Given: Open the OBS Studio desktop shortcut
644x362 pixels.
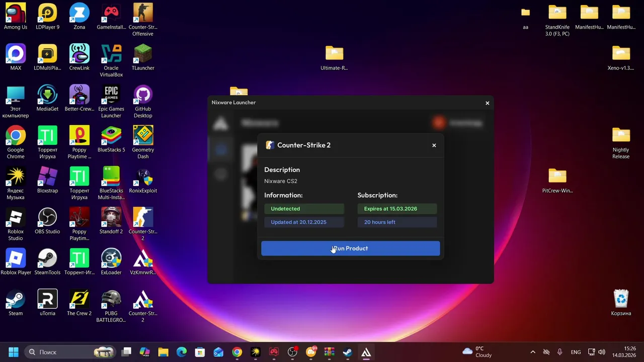Looking at the screenshot, I should pyautogui.click(x=47, y=221).
